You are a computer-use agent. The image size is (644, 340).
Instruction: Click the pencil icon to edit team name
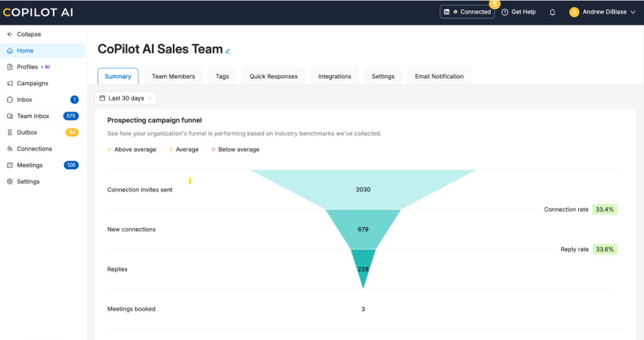point(228,51)
